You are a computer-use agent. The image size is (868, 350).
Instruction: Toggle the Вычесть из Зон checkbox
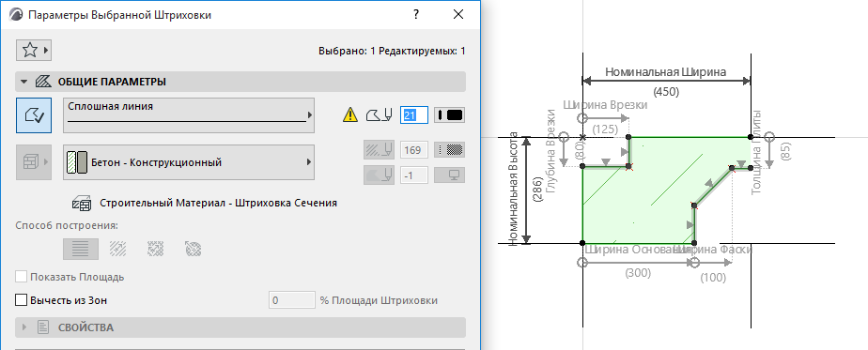click(x=22, y=300)
